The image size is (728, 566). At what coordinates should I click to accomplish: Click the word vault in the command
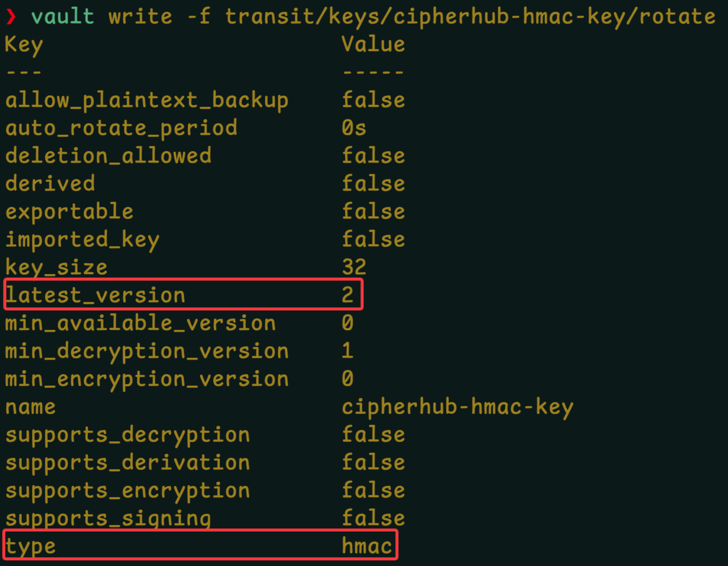pos(63,17)
